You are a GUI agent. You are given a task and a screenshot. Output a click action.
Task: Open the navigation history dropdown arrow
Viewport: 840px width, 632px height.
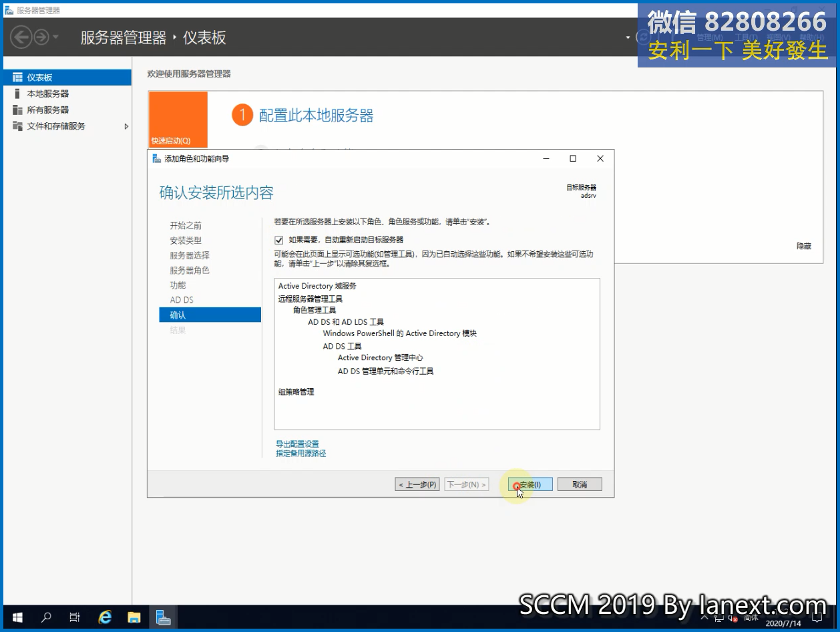coord(55,37)
